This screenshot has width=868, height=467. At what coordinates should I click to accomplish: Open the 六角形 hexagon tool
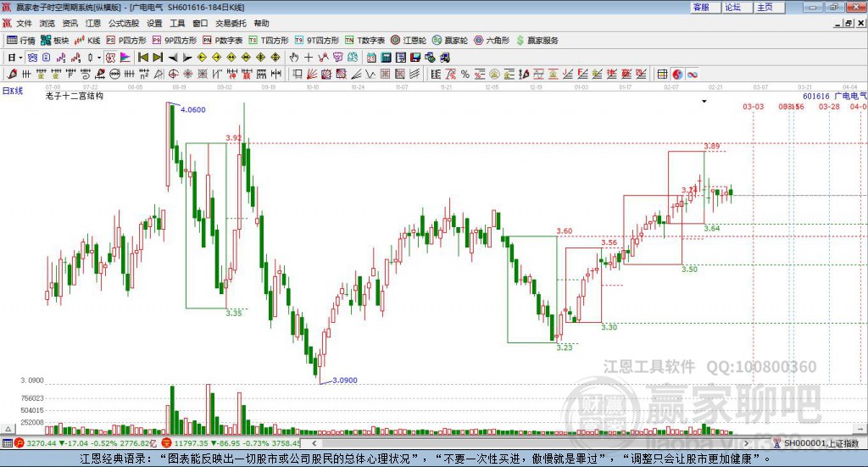point(492,41)
